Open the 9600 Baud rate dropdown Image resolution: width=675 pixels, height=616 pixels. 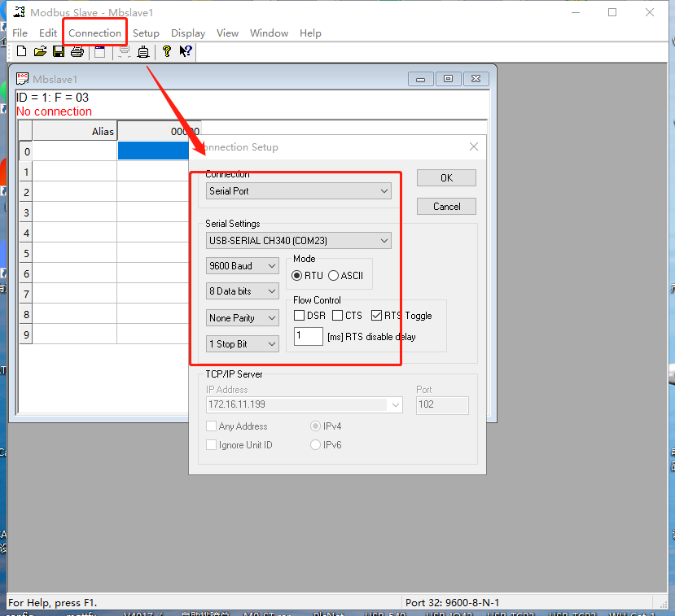tap(243, 266)
